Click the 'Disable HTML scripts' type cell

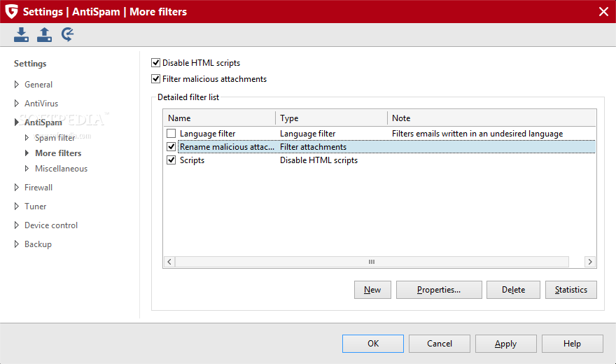pyautogui.click(x=318, y=160)
